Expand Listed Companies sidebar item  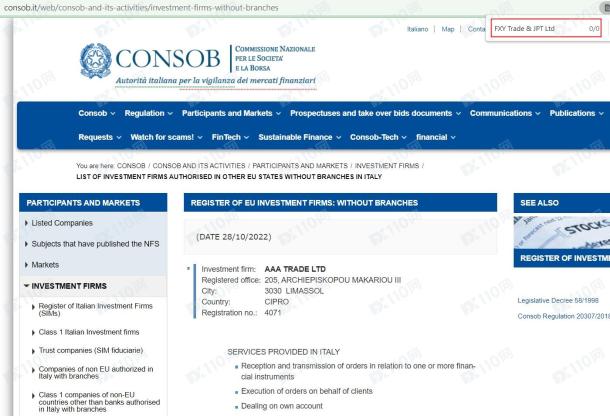[62, 223]
